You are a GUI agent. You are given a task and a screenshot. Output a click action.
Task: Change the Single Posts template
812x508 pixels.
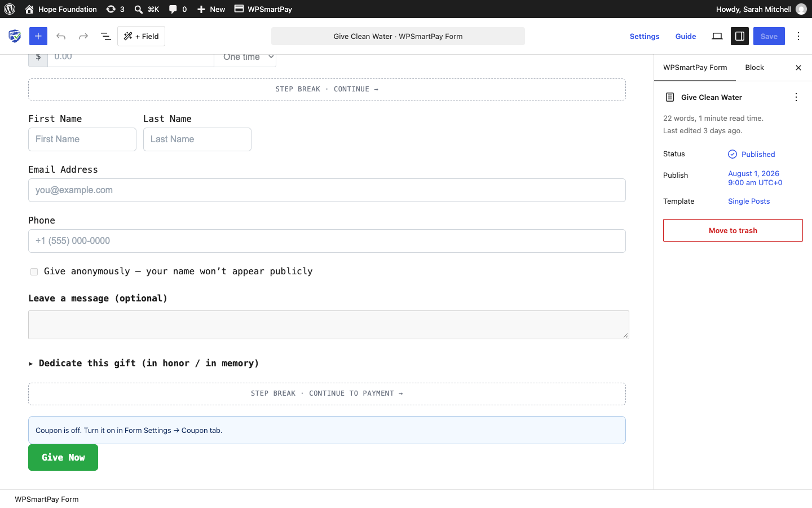point(749,201)
